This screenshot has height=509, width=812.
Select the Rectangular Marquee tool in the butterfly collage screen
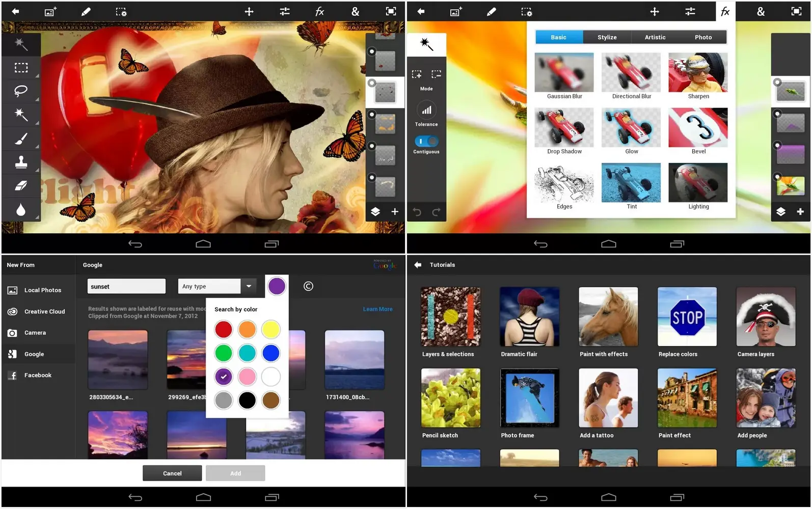point(21,68)
